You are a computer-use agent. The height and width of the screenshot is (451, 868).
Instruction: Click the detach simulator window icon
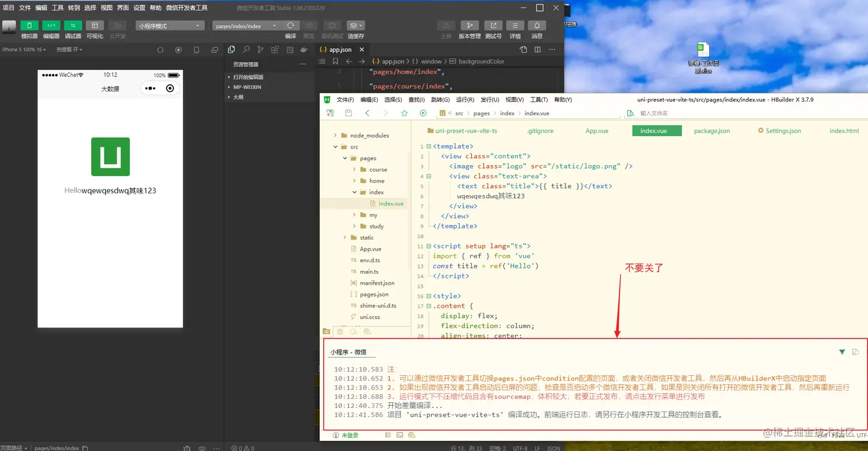click(214, 50)
